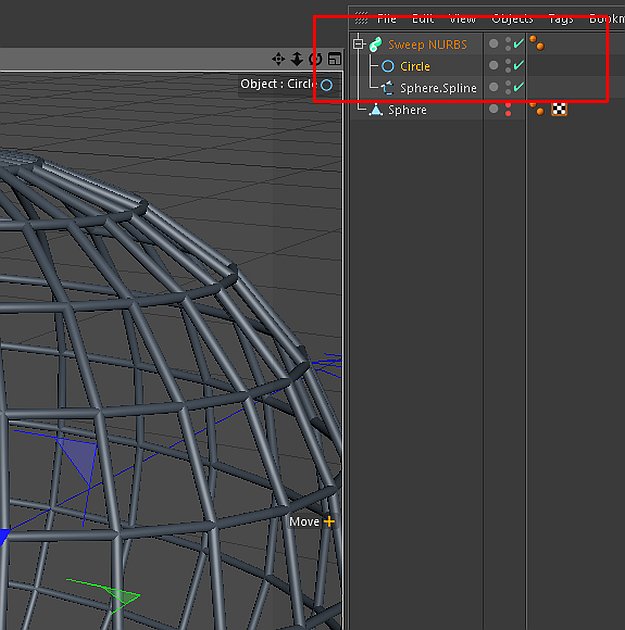Screen dimensions: 625x630
Task: Click the viewport rotate camera icon
Action: (x=316, y=59)
